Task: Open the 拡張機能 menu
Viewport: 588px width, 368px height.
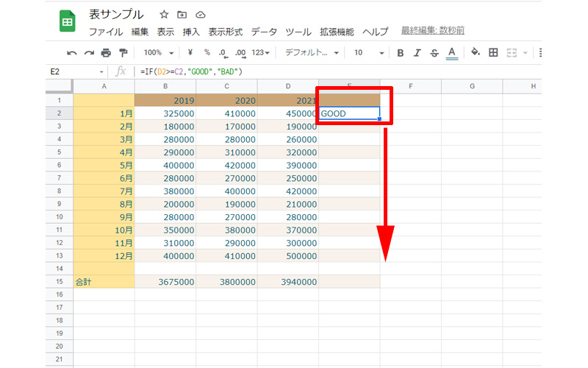Action: tap(337, 32)
